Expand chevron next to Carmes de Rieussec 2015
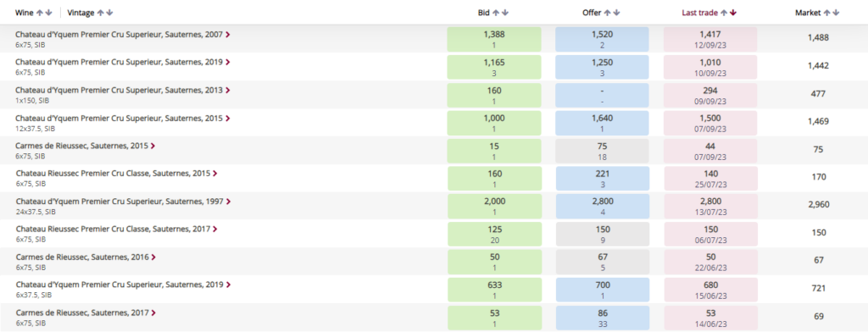Viewport: 868px width, 332px height. coord(153,146)
